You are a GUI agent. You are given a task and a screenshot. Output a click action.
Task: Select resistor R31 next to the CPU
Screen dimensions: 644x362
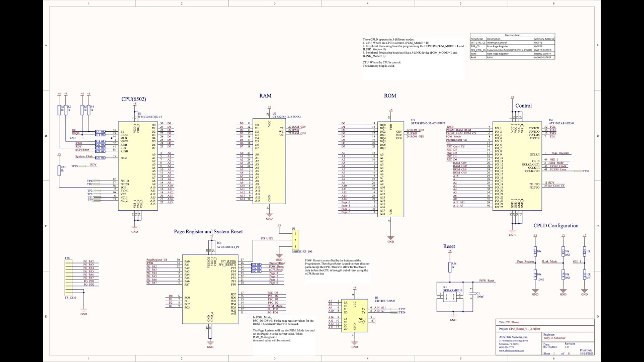point(59,171)
